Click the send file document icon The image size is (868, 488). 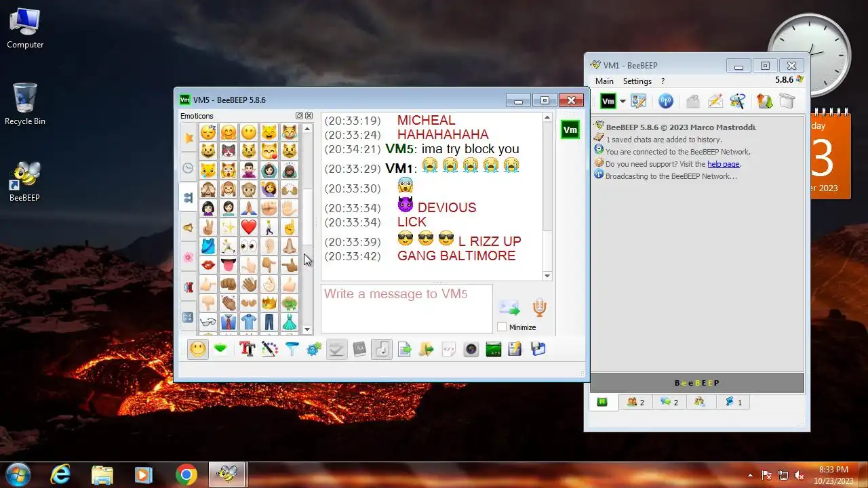[405, 349]
